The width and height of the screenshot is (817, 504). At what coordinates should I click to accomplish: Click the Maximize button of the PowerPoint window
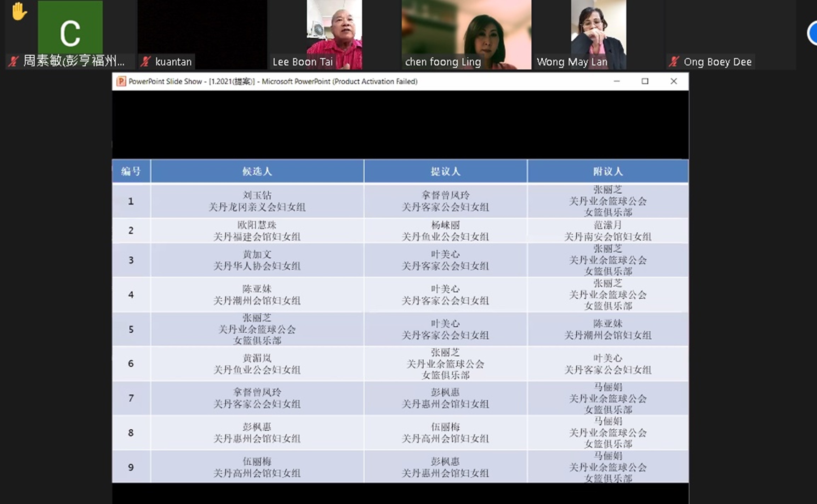(x=645, y=81)
